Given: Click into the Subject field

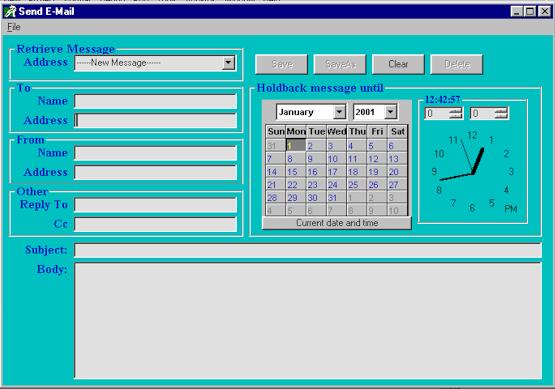Looking at the screenshot, I should click(308, 250).
